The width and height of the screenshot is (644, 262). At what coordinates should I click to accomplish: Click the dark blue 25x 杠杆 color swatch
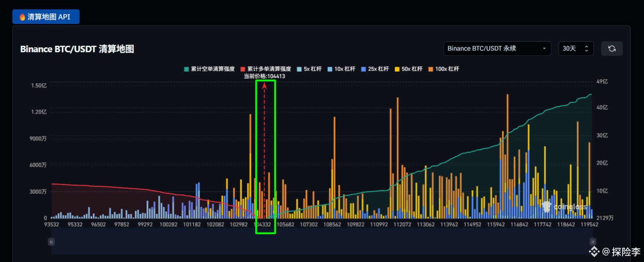364,69
